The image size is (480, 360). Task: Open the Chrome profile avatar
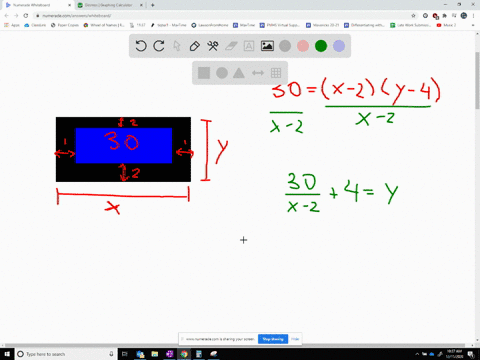click(x=464, y=16)
